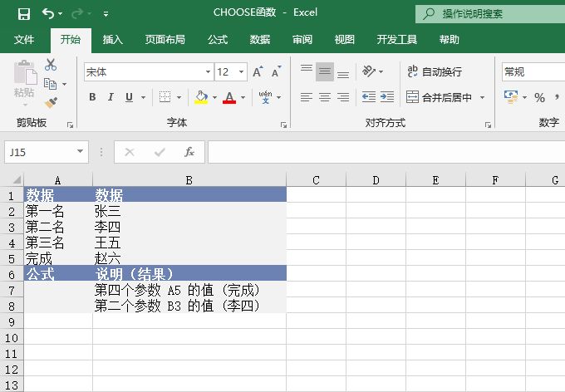The width and height of the screenshot is (565, 392).
Task: Select cell B5 containing 赵六
Action: point(189,258)
